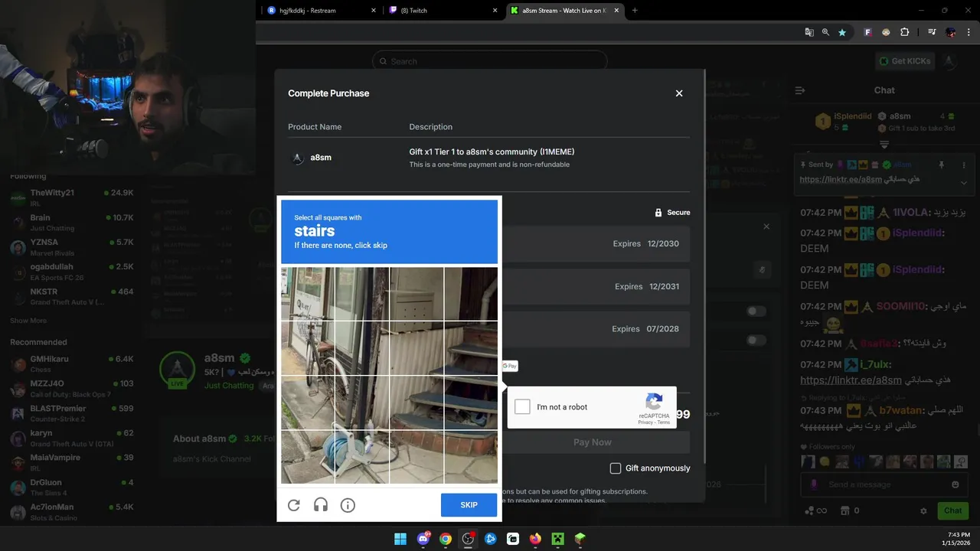Open chat settings gear icon
980x551 pixels.
[923, 510]
